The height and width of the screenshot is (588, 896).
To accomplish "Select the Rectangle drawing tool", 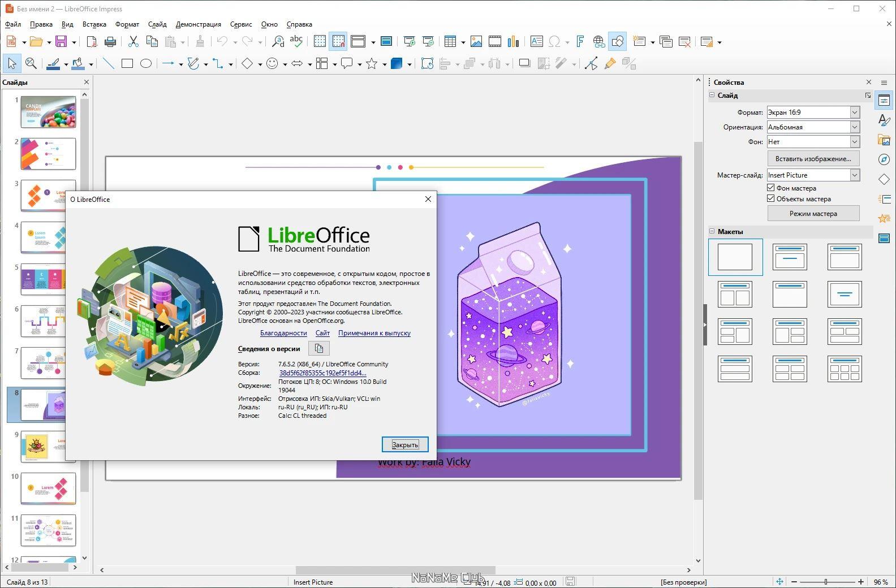I will pyautogui.click(x=127, y=64).
